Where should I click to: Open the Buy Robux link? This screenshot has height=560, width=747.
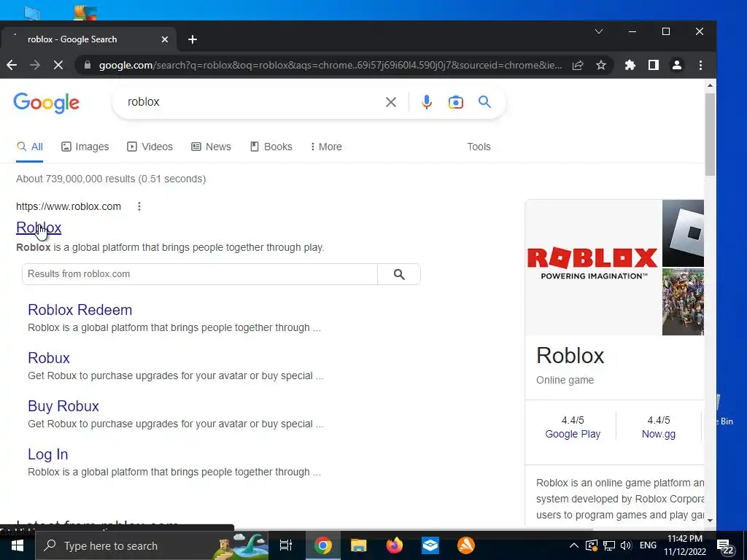point(63,406)
